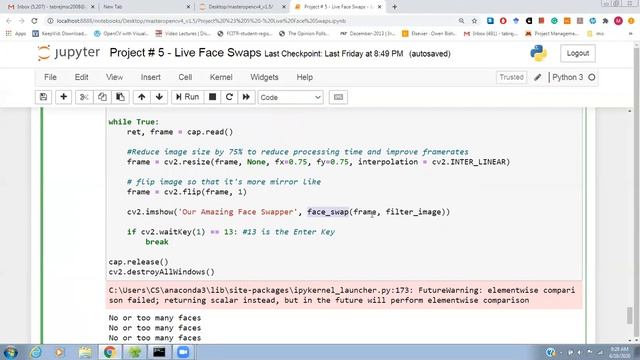Click the Trusted notebook indicator
The width and height of the screenshot is (640, 360).
[511, 77]
